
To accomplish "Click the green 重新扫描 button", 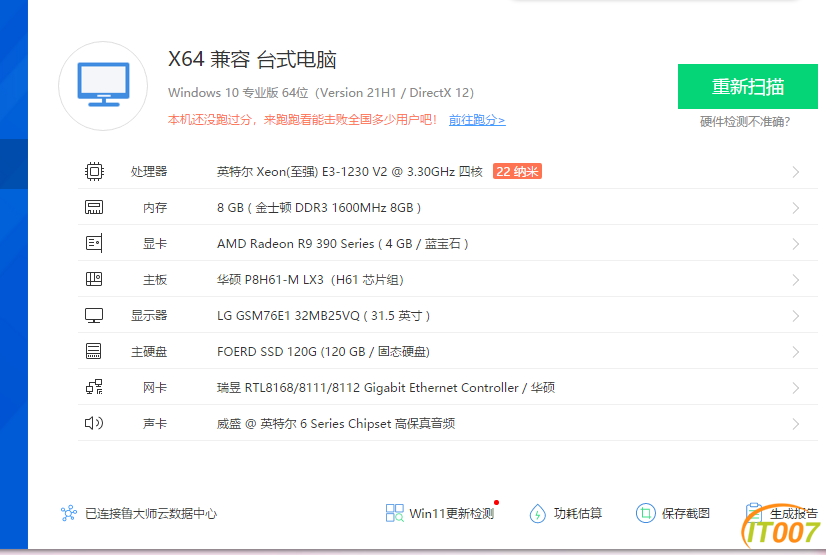I will click(748, 86).
